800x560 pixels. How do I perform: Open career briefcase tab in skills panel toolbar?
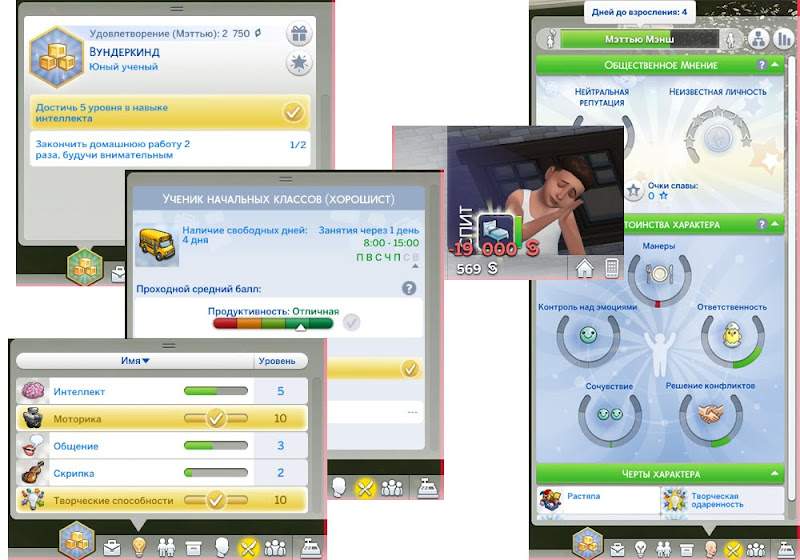112,548
